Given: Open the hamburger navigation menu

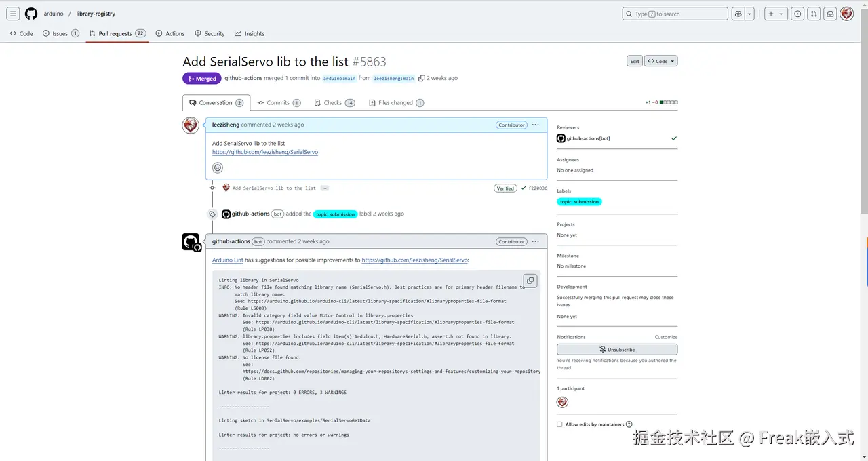Looking at the screenshot, I should coord(13,14).
